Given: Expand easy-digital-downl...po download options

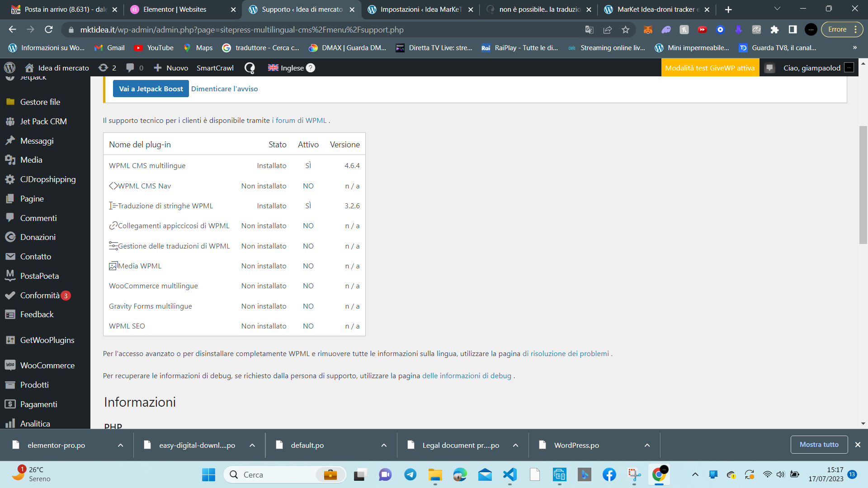Looking at the screenshot, I should 252,446.
